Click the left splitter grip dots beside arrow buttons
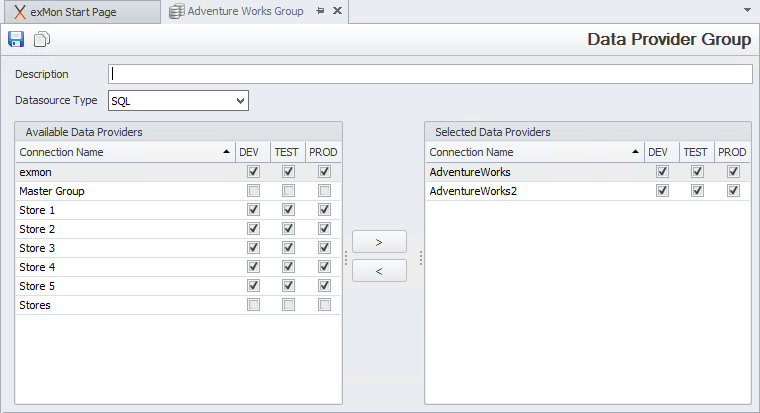The width and height of the screenshot is (760, 413). (x=346, y=258)
